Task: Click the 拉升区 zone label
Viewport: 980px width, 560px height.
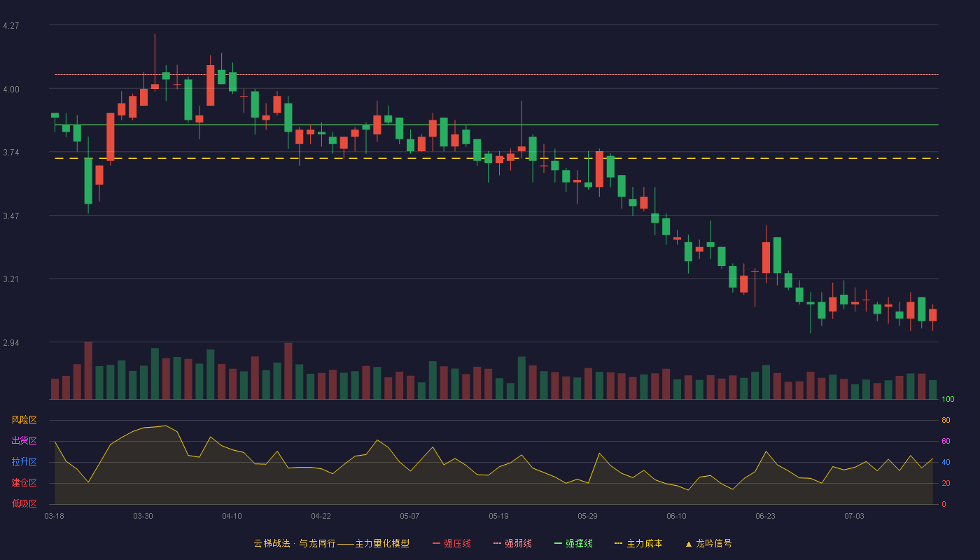Action: [x=24, y=462]
